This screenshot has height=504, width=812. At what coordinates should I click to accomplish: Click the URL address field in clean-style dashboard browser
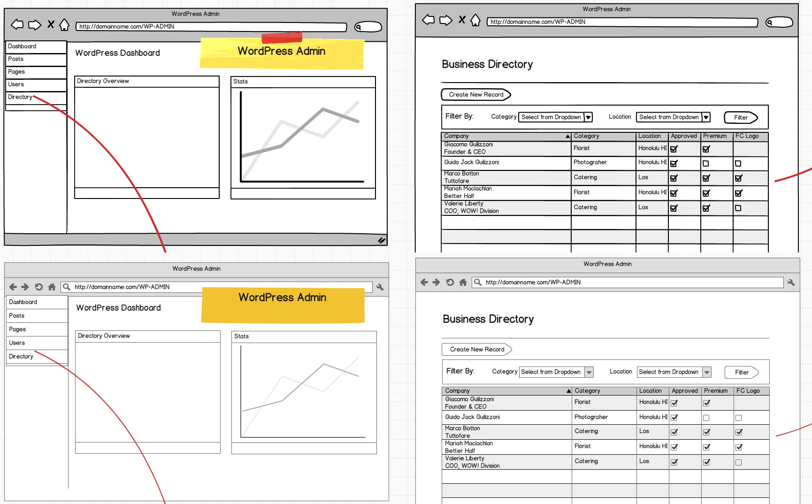(x=216, y=287)
